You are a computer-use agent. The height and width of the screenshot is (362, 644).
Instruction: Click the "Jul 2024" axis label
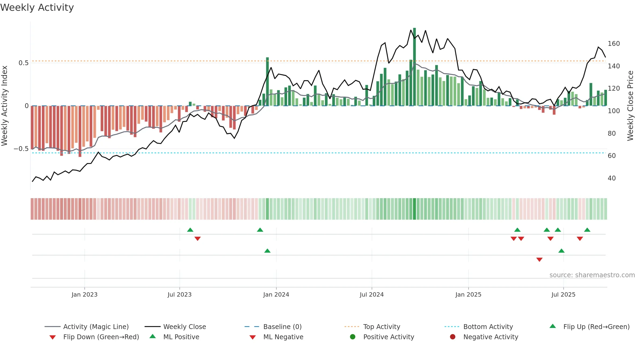(x=372, y=295)
